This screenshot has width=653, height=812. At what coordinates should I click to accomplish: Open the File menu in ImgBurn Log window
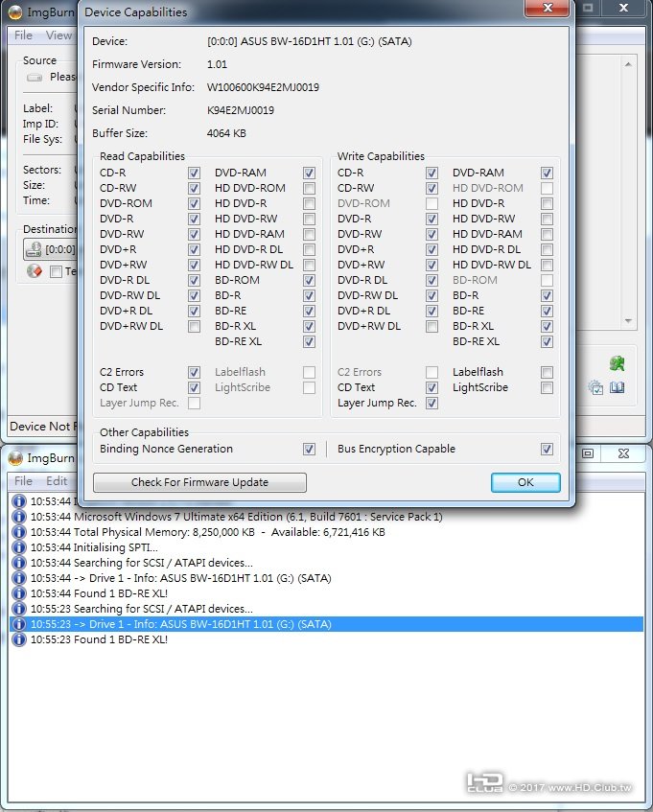coord(23,481)
